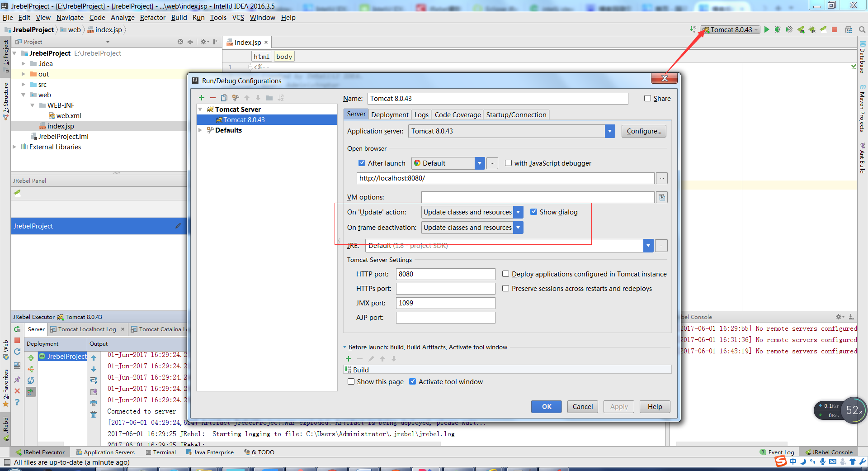Deploy all artifacts in the Deployment toolbar
Viewport: 868px width, 471px height.
coord(31,358)
